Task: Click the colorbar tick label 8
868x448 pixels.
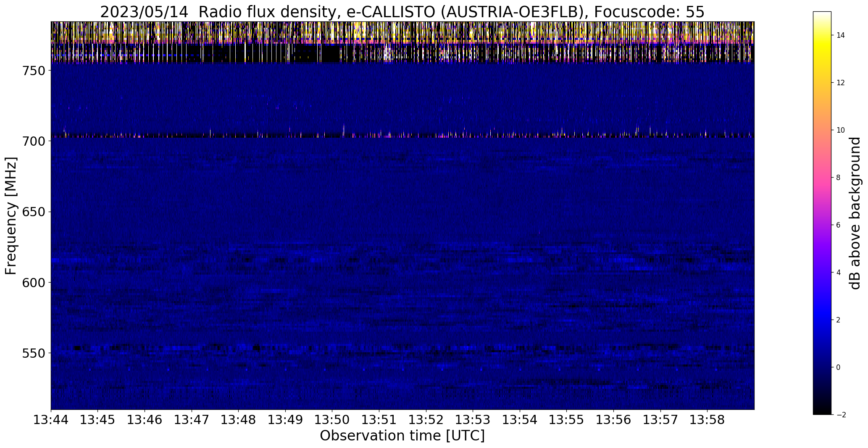Action: [838, 178]
